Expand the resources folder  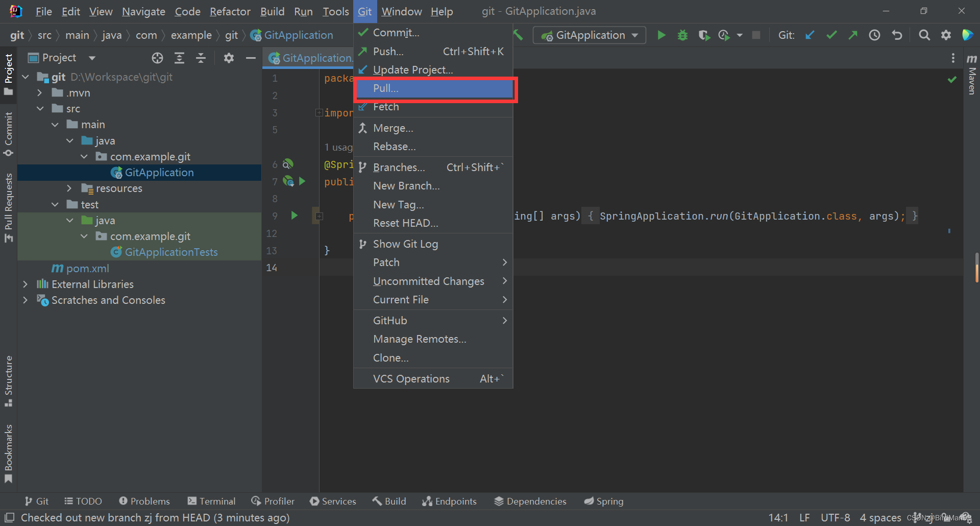click(x=69, y=188)
